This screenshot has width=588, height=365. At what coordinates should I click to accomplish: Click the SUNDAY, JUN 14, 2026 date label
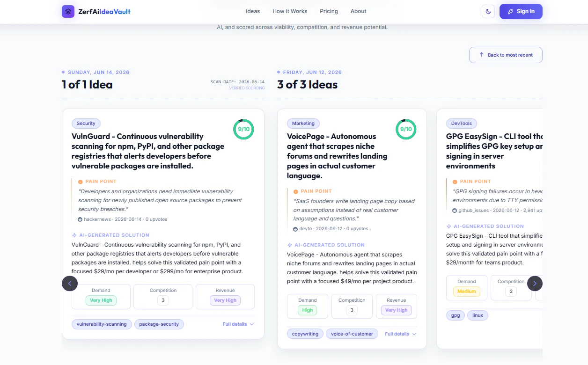pos(98,73)
